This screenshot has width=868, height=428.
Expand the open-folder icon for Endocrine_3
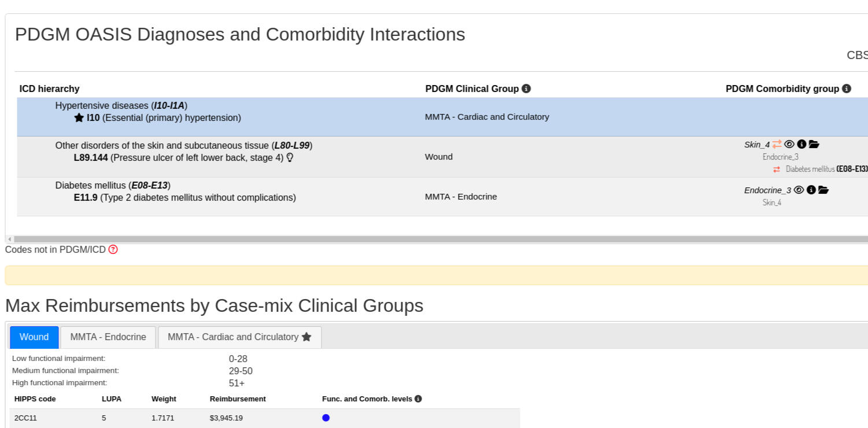click(x=823, y=190)
